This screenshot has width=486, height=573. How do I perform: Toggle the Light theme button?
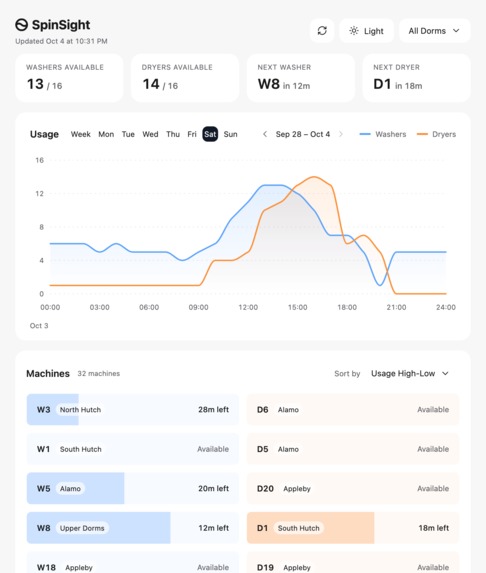click(367, 31)
